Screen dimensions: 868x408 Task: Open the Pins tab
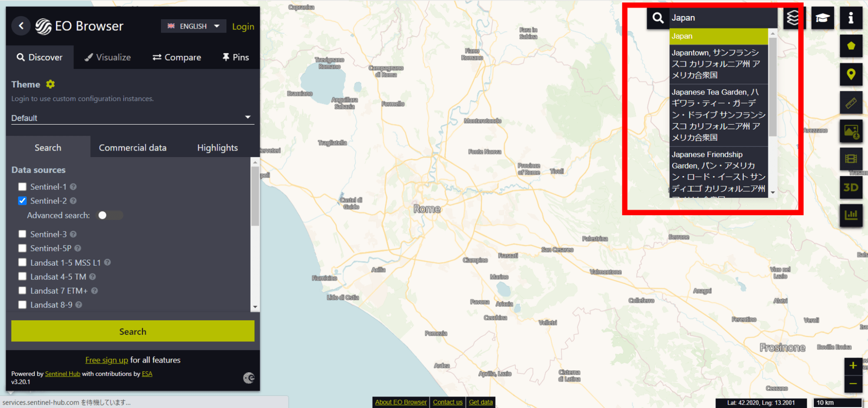pos(236,57)
